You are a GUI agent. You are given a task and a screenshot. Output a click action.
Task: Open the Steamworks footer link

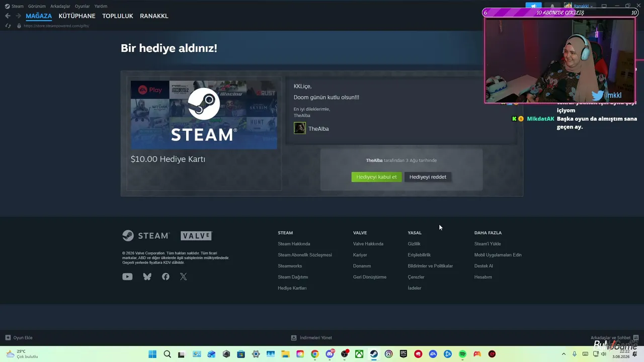(x=290, y=266)
